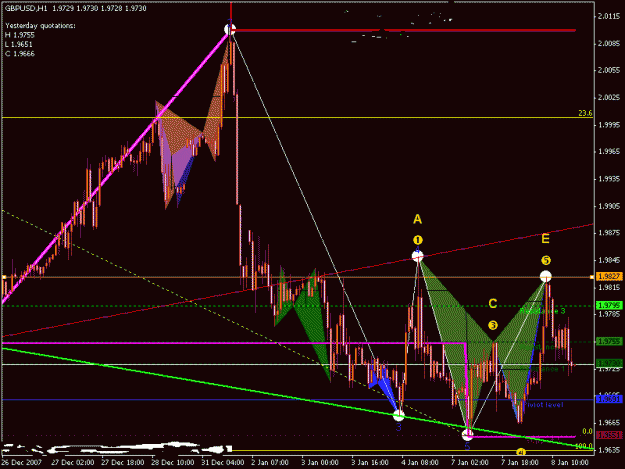The image size is (625, 469).
Task: Click the '7 Jan 18:00' time axis label
Action: pos(520,463)
